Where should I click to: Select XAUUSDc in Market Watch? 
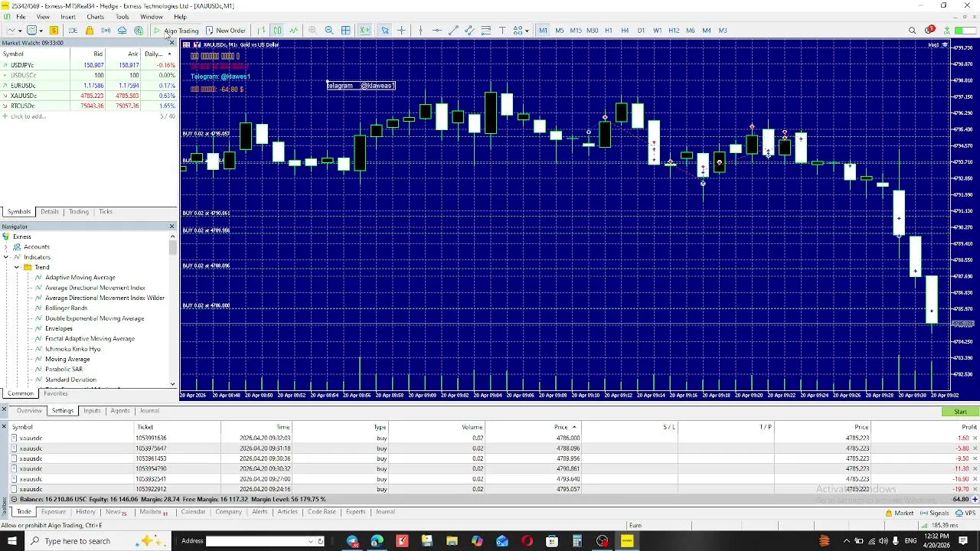(x=89, y=96)
